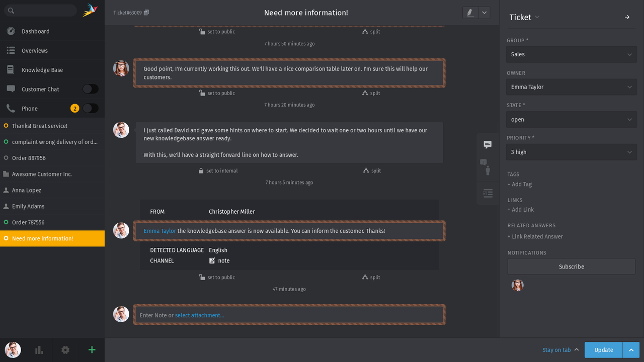The width and height of the screenshot is (644, 362).
Task: Enable the Phone toggle
Action: [90, 108]
